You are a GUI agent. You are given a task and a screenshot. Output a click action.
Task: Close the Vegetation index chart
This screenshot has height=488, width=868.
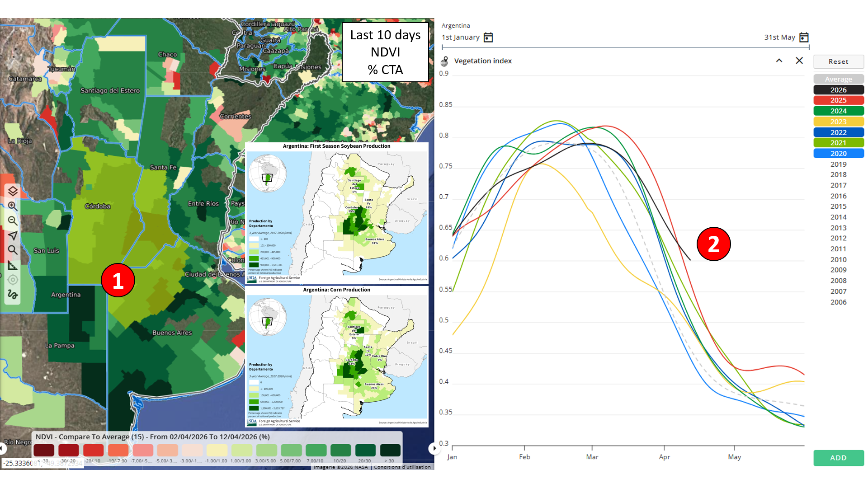[x=799, y=61]
